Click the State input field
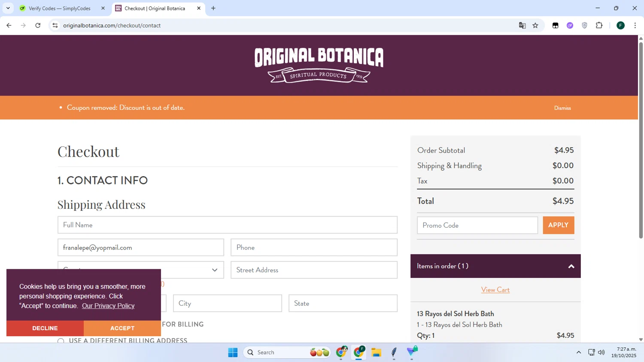644x362 pixels. [x=343, y=303]
